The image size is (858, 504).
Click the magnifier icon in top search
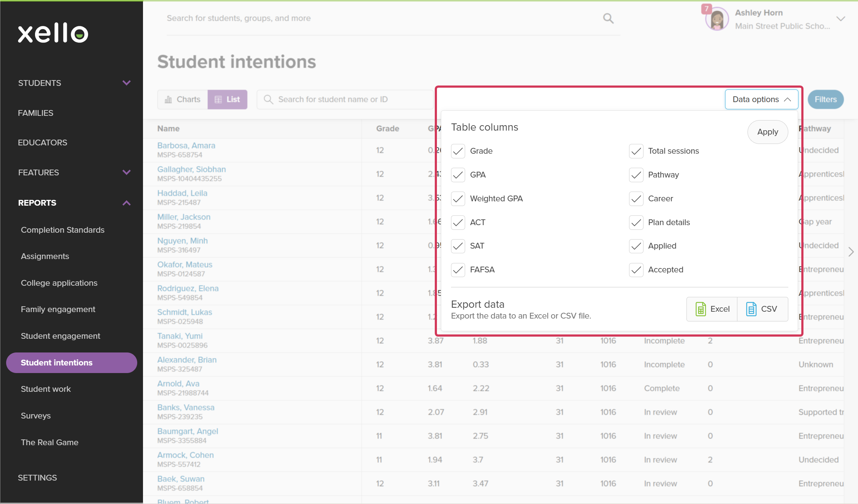608,18
